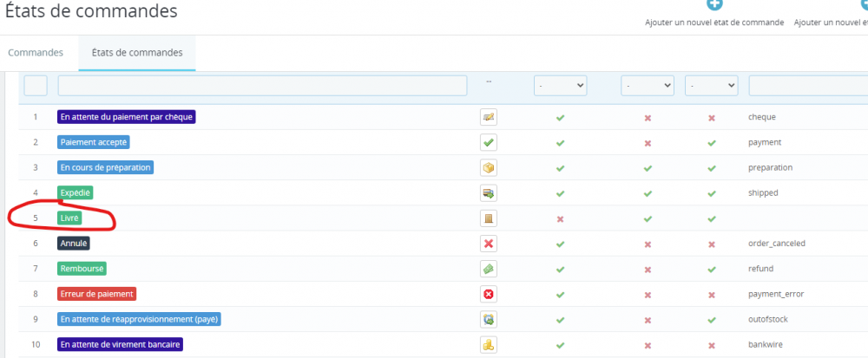Toggle the third-column green check in refund row
Image resolution: width=868 pixels, height=358 pixels.
[712, 269]
